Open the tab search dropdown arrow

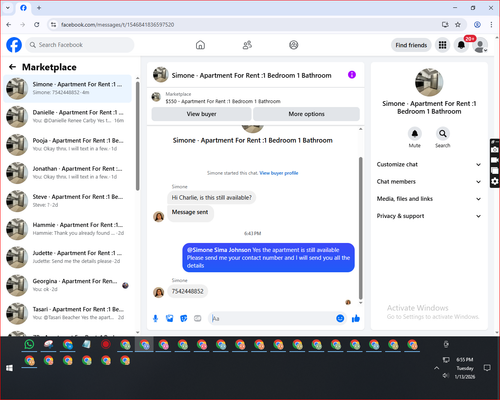coord(8,8)
